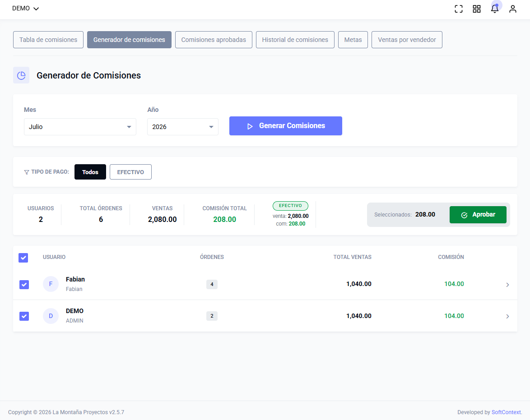This screenshot has width=530, height=420.
Task: Select Generador de comisiones tab
Action: pyautogui.click(x=129, y=40)
